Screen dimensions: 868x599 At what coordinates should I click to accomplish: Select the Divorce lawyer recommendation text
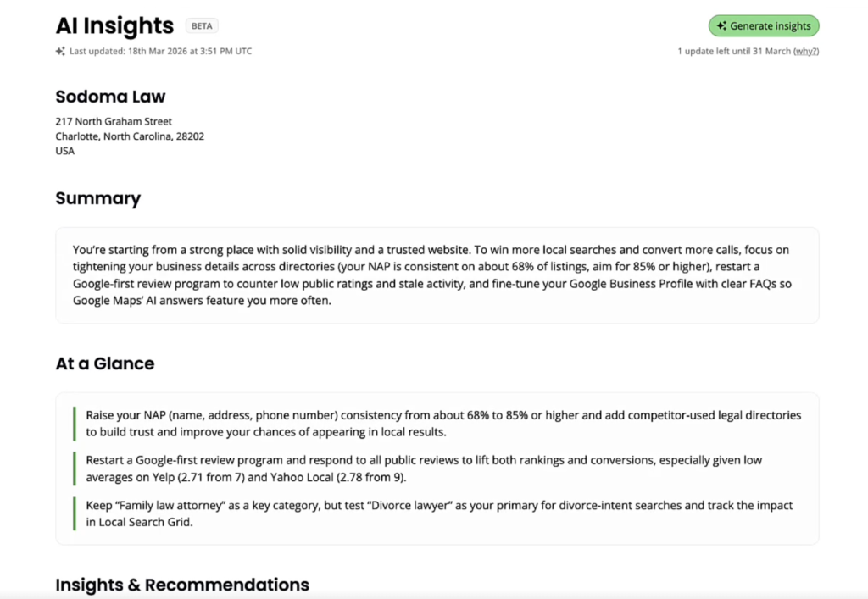(x=439, y=513)
